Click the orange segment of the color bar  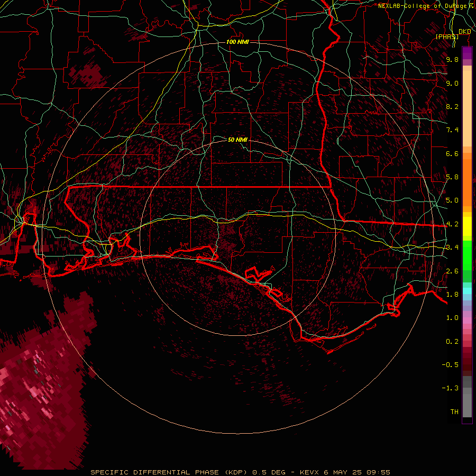[467, 182]
